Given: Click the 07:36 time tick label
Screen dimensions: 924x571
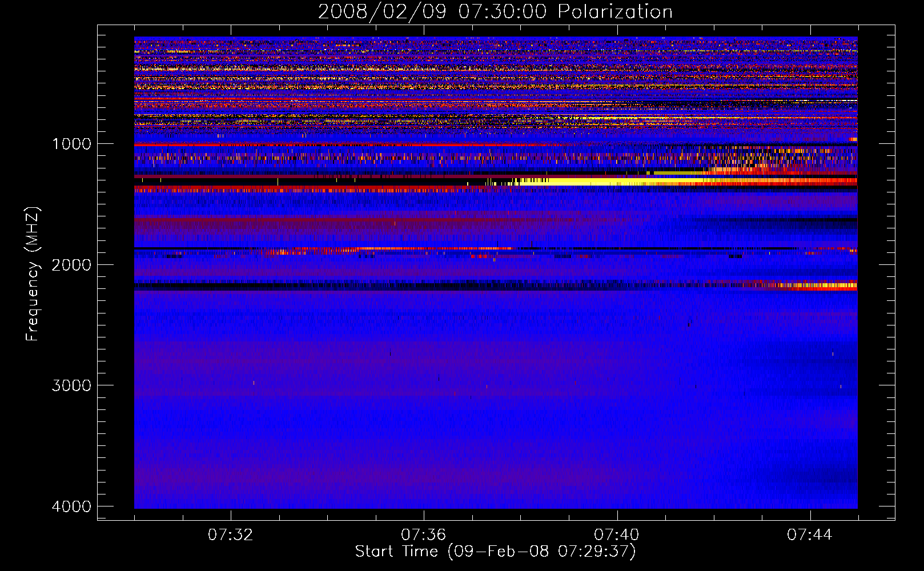Looking at the screenshot, I should coord(424,535).
